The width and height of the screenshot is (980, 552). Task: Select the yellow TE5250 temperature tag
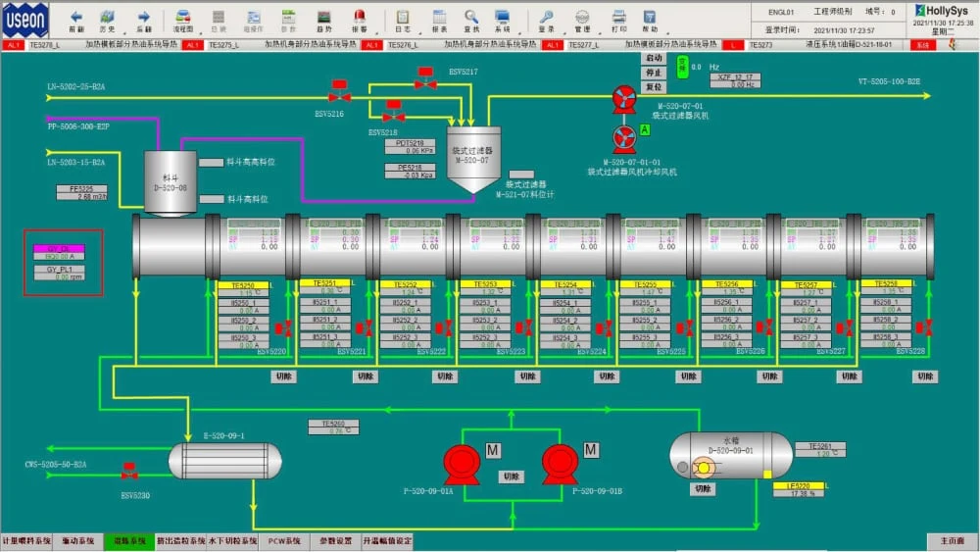coord(243,285)
